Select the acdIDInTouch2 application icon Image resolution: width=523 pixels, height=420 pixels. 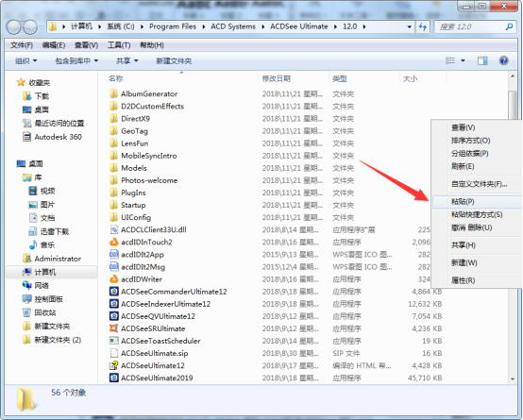coord(113,242)
